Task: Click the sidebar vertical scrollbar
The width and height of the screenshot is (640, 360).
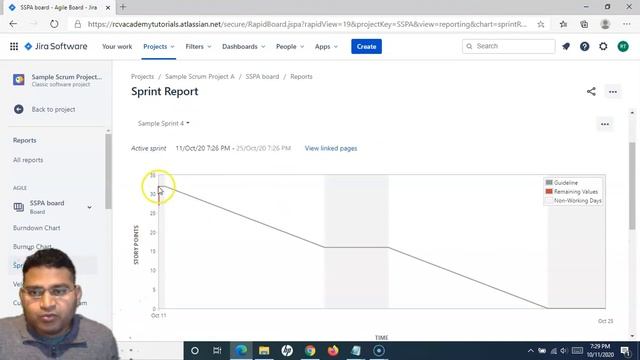Action: tap(108, 171)
